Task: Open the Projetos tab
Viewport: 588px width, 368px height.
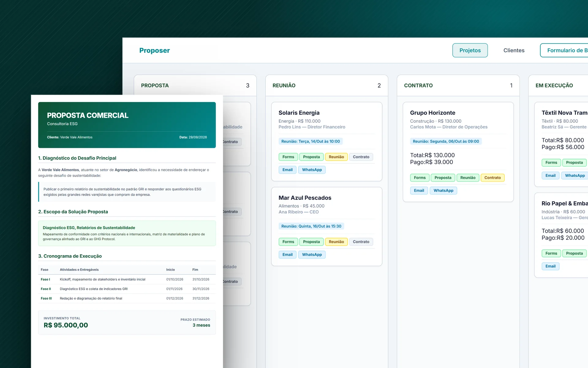Action: point(470,50)
